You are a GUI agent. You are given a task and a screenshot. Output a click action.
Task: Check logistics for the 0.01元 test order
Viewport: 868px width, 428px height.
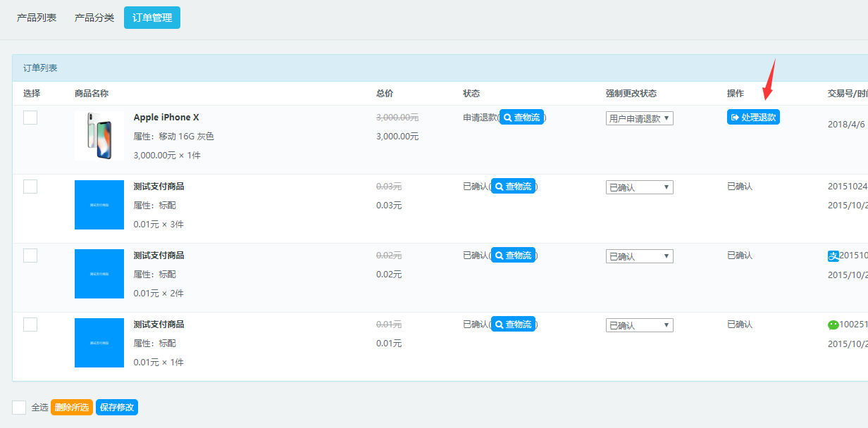pyautogui.click(x=513, y=325)
